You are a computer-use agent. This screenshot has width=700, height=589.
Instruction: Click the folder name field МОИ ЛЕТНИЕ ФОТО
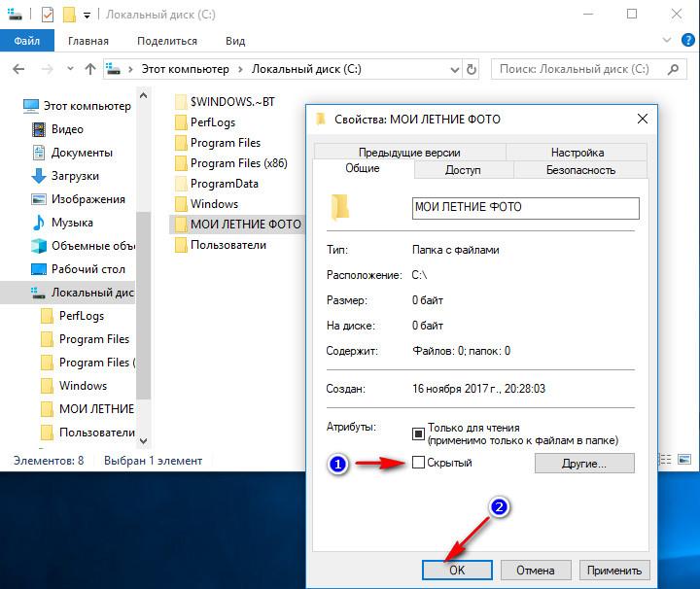[x=525, y=208]
